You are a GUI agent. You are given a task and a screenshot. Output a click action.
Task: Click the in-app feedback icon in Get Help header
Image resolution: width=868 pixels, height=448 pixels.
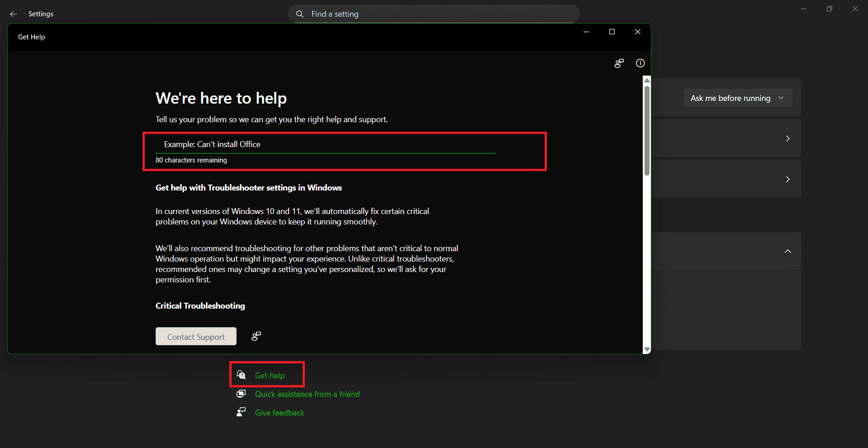click(619, 63)
